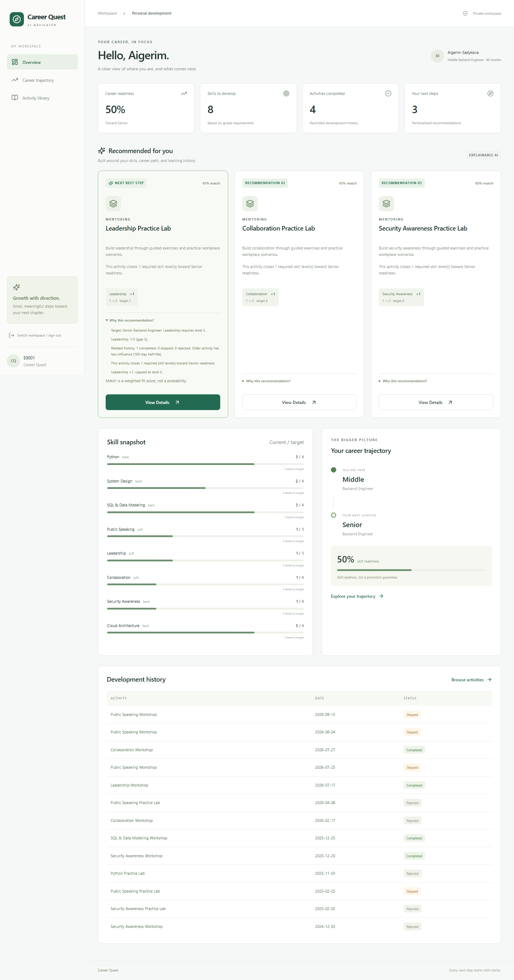Open Browse activities link
The width and height of the screenshot is (514, 980).
(472, 680)
